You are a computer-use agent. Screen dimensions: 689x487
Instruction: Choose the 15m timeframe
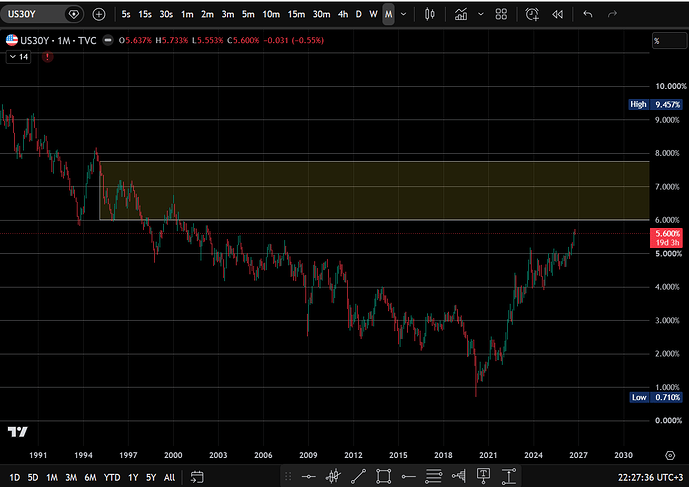(x=296, y=15)
